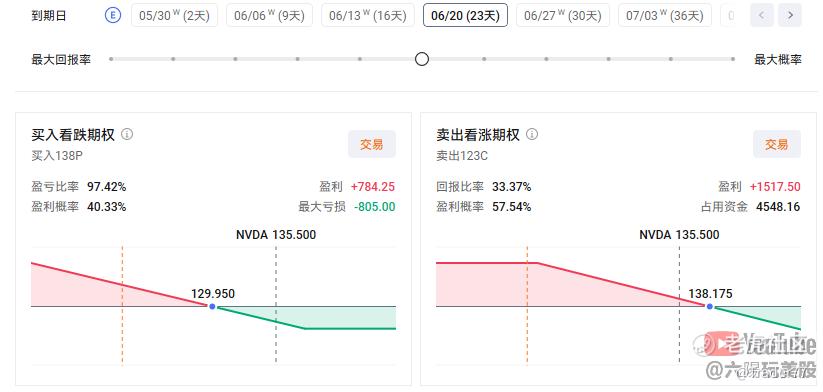Screen dimensions: 823x392
Task: Click the slider handle on return-probability track
Action: [x=422, y=59]
